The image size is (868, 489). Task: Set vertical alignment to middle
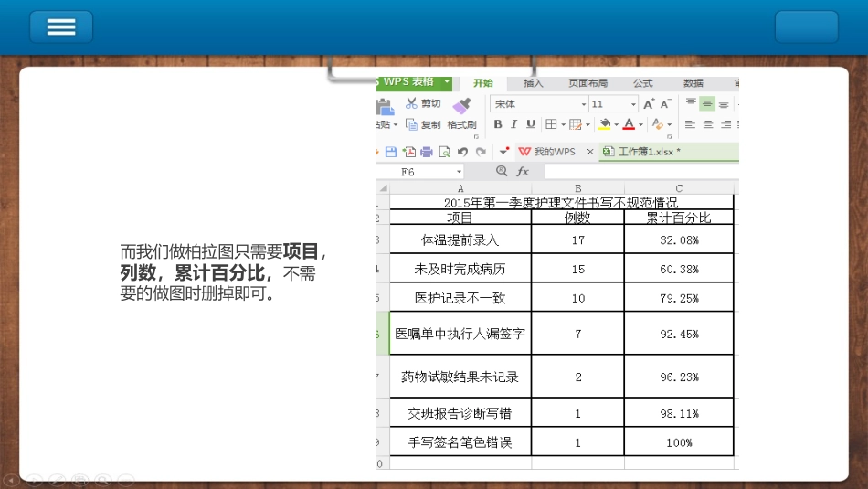[x=707, y=103]
